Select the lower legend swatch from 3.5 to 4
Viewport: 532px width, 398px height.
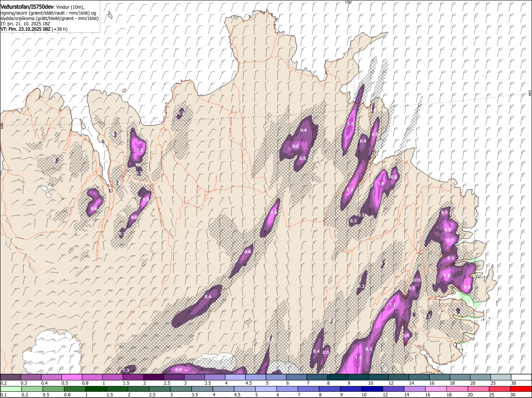point(202,389)
